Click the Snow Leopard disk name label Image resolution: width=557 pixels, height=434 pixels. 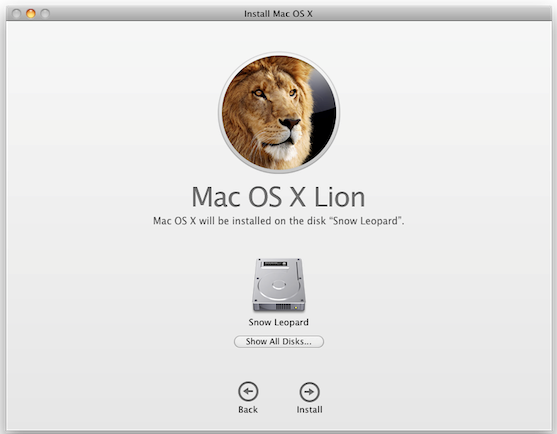pyautogui.click(x=279, y=322)
